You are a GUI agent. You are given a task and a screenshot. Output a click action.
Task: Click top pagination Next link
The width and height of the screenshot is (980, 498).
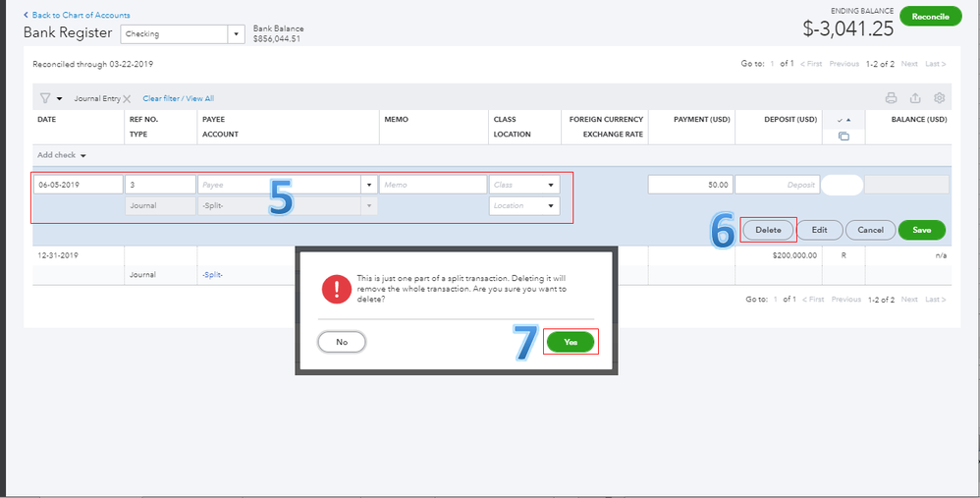point(909,64)
